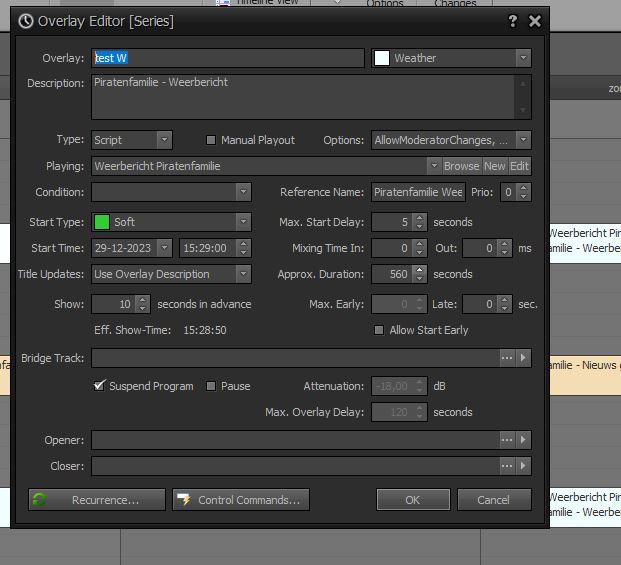This screenshot has width=621, height=565.
Task: Click the Browse button in Playing row
Action: [x=461, y=166]
